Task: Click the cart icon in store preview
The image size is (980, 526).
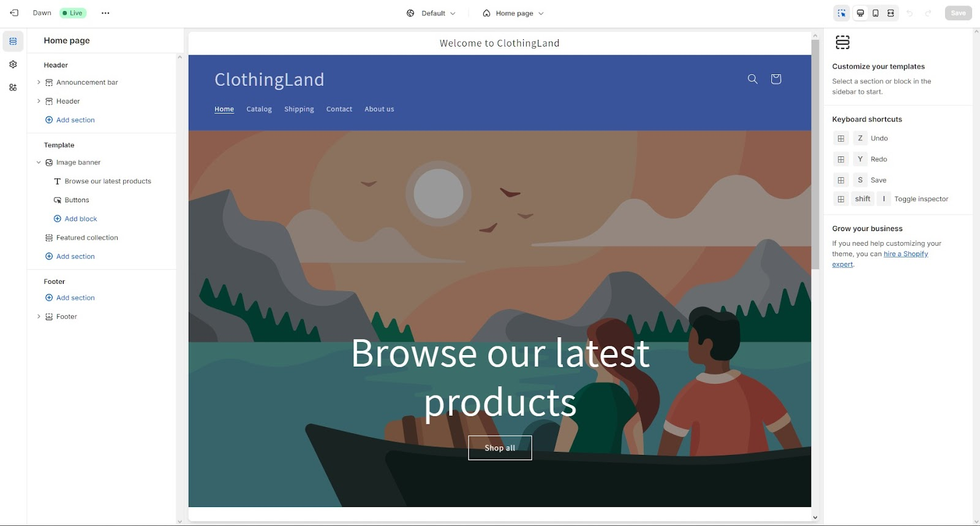Action: [x=776, y=79]
